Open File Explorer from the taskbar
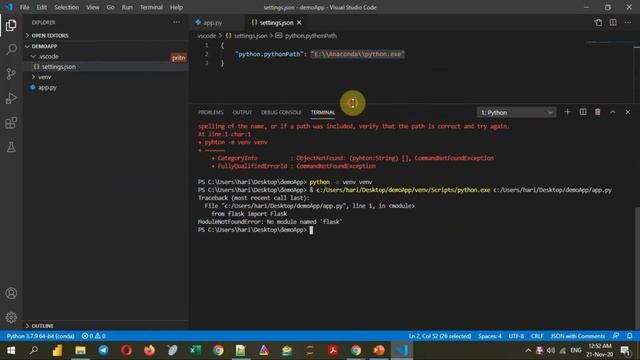 [80, 350]
